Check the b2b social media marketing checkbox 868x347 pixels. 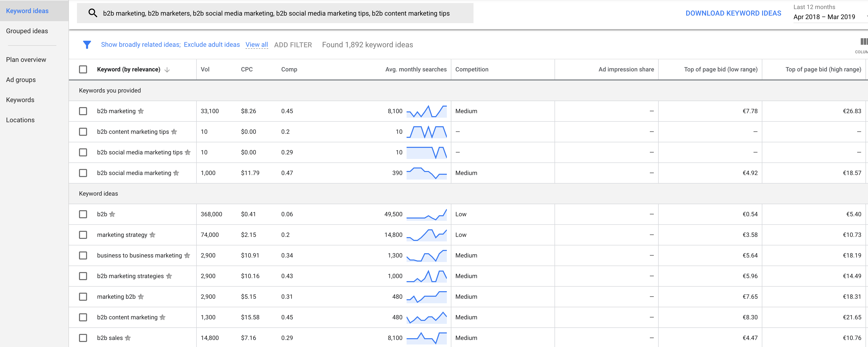(83, 173)
